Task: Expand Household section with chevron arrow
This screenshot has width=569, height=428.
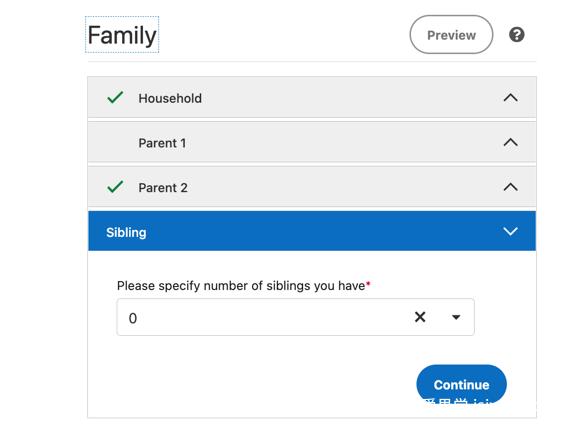Action: coord(510,98)
